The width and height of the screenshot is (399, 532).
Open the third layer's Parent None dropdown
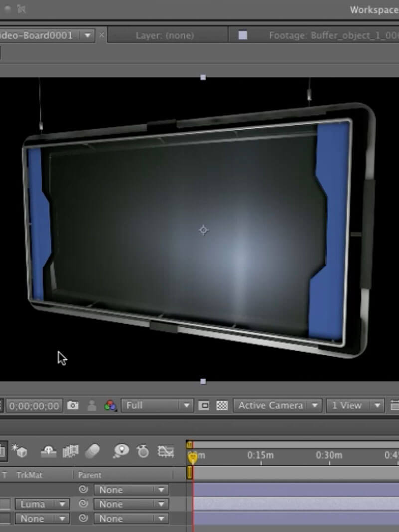coord(130,518)
